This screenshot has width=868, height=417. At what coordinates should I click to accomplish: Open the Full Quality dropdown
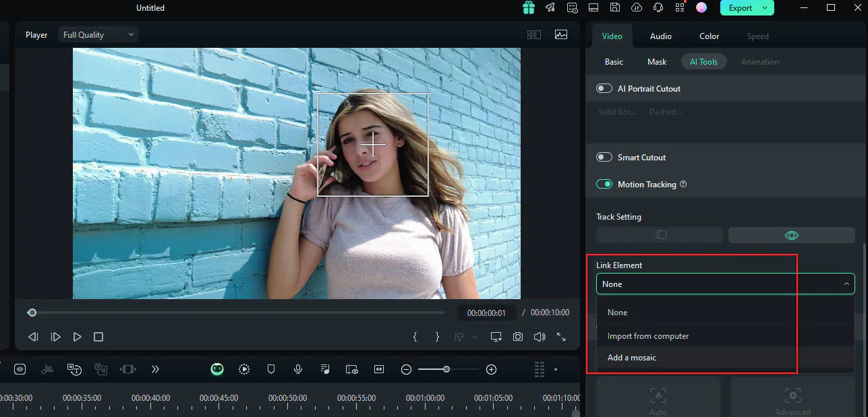98,34
